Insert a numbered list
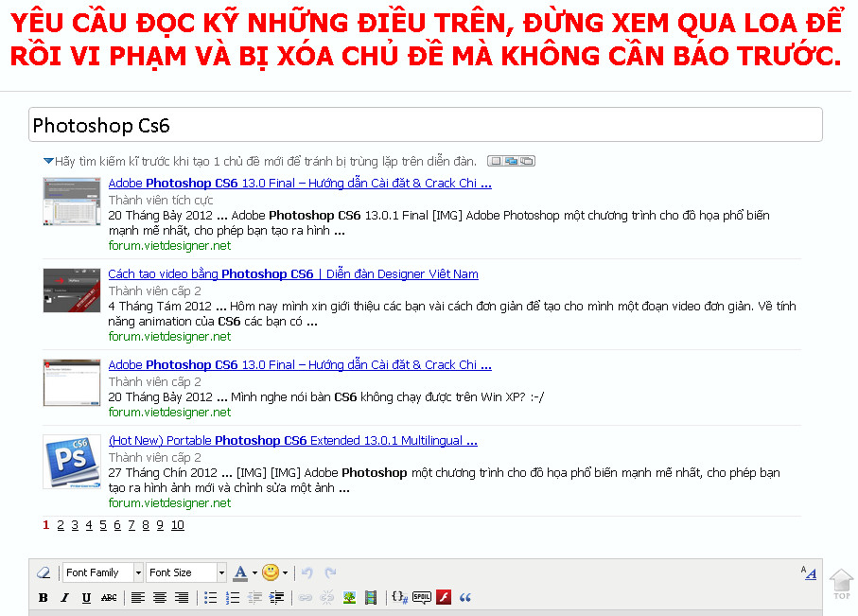This screenshot has width=858, height=616. tap(233, 597)
